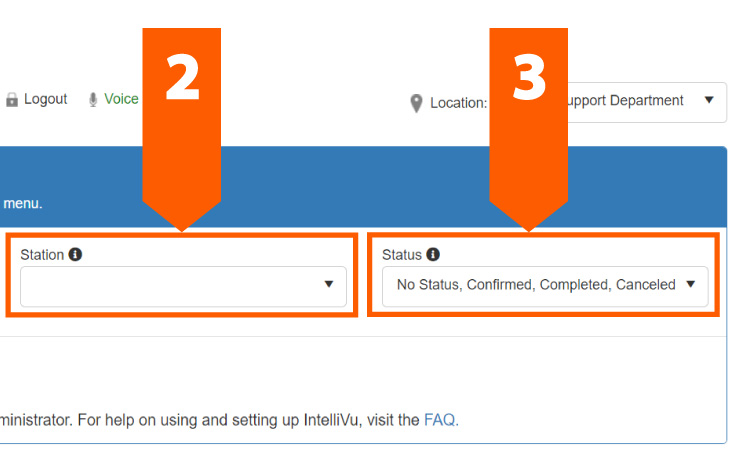Click the arrow on the Location dropdown
This screenshot has width=737, height=455.
coord(708,101)
